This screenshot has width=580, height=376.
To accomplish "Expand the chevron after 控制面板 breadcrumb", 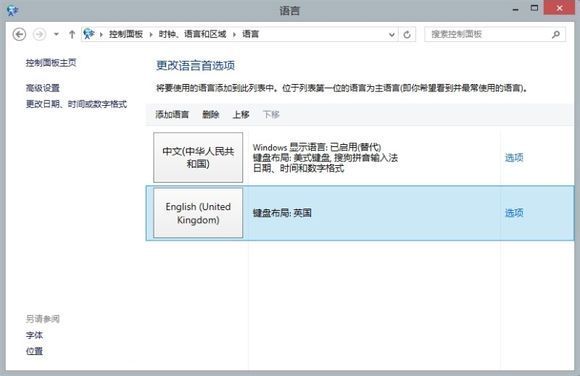I will pyautogui.click(x=151, y=35).
